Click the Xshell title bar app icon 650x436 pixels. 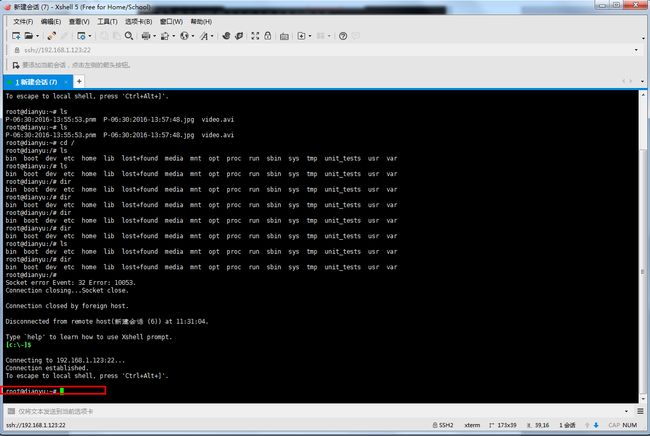[x=7, y=7]
